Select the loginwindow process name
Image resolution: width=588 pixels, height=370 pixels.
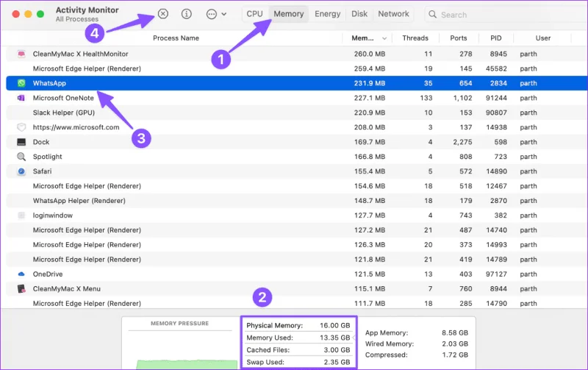coord(52,216)
